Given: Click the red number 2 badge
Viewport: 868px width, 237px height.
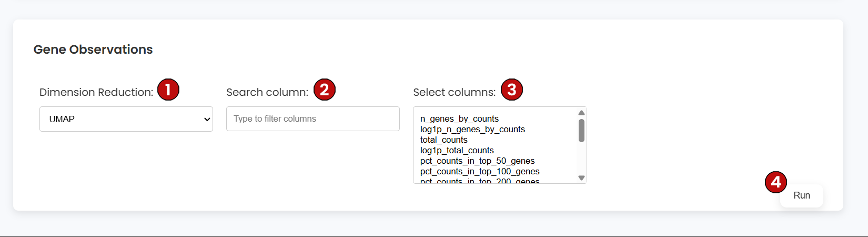Looking at the screenshot, I should pos(325,90).
